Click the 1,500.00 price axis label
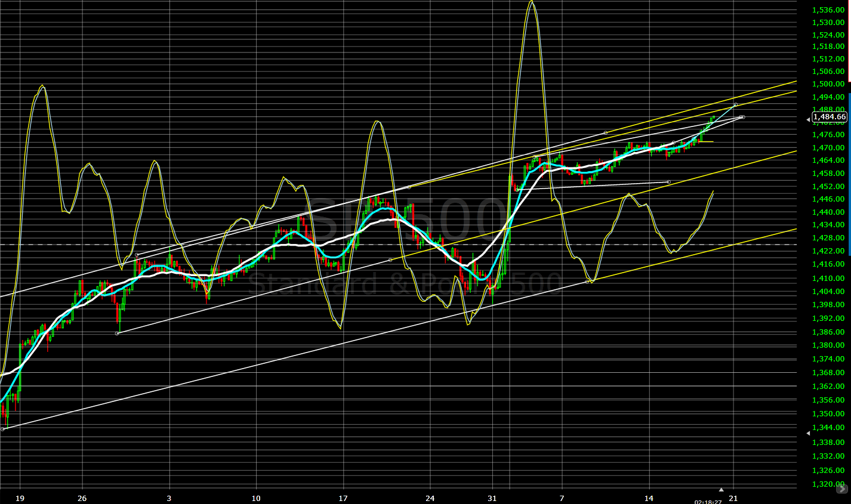Viewport: 851px width, 504px height. (828, 84)
